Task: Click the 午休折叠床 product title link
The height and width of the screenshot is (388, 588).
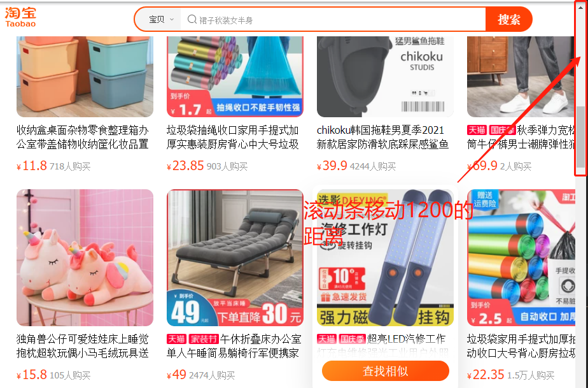Action: coord(234,346)
